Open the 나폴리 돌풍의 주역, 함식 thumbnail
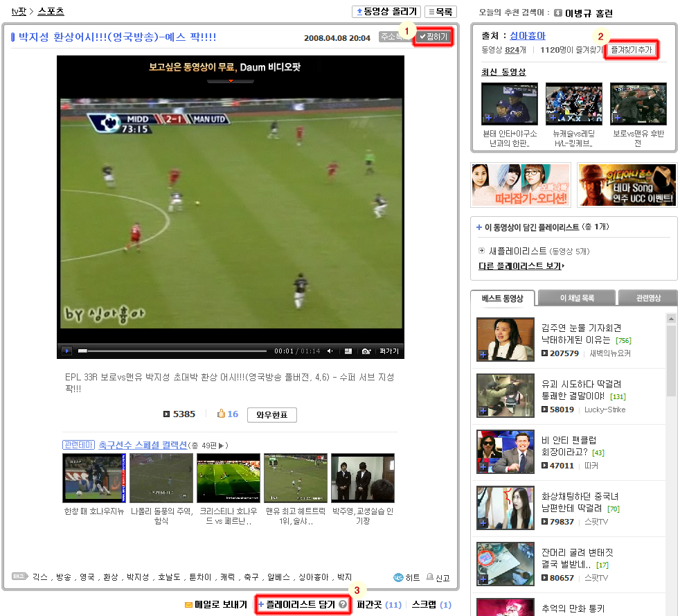Screen dimensions: 680x616 [161, 478]
